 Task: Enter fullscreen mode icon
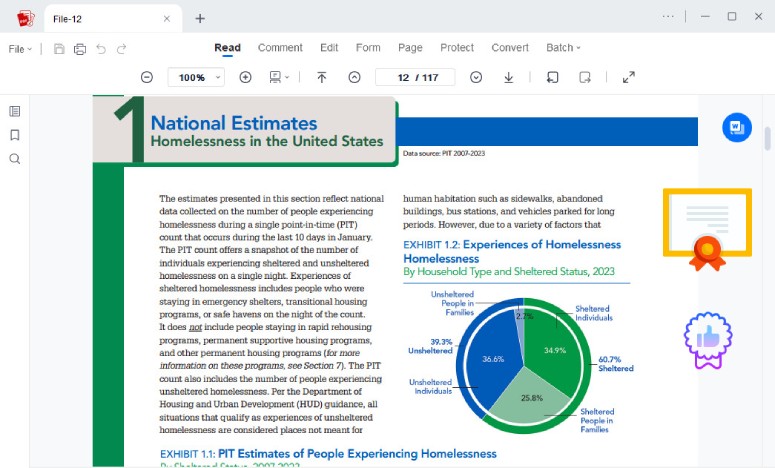629,77
